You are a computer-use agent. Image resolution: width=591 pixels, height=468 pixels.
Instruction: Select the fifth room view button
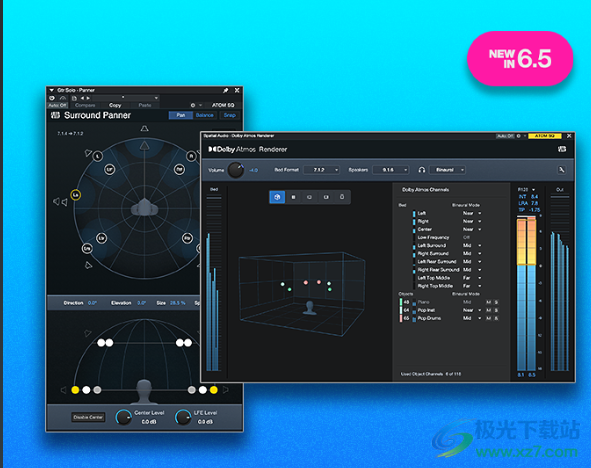pyautogui.click(x=342, y=197)
